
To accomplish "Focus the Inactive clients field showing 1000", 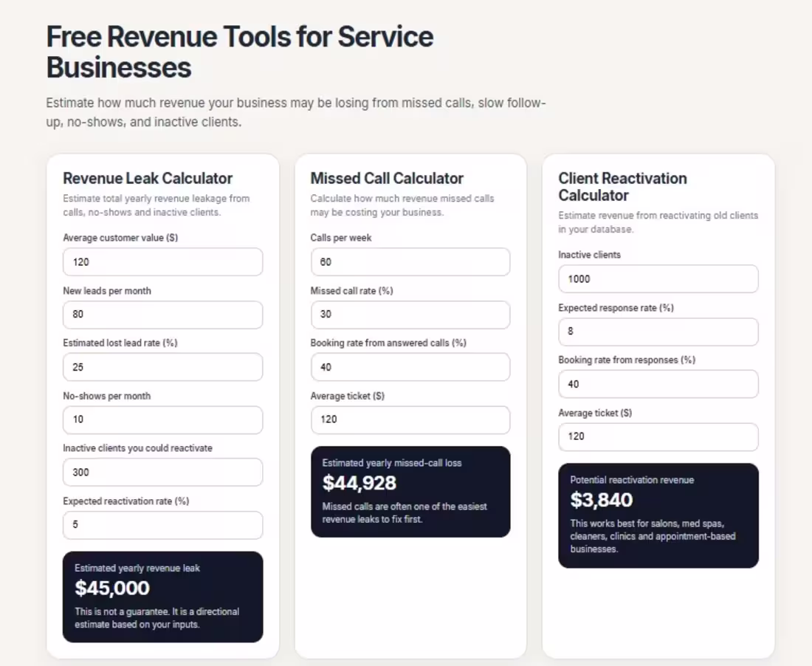I will [658, 279].
